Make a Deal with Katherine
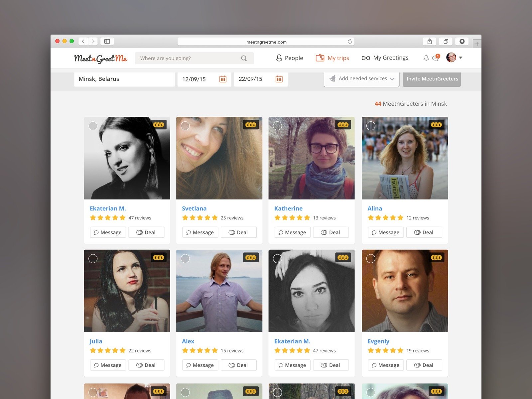 [331, 232]
